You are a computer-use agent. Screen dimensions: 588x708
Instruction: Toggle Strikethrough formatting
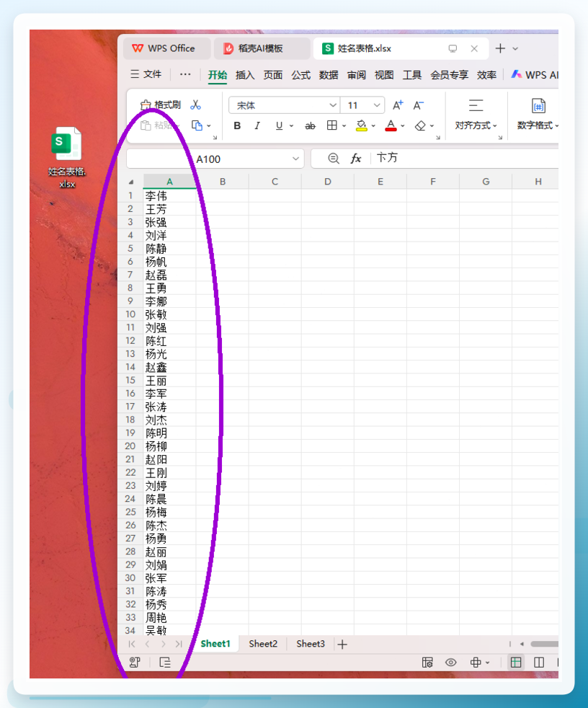tap(310, 126)
